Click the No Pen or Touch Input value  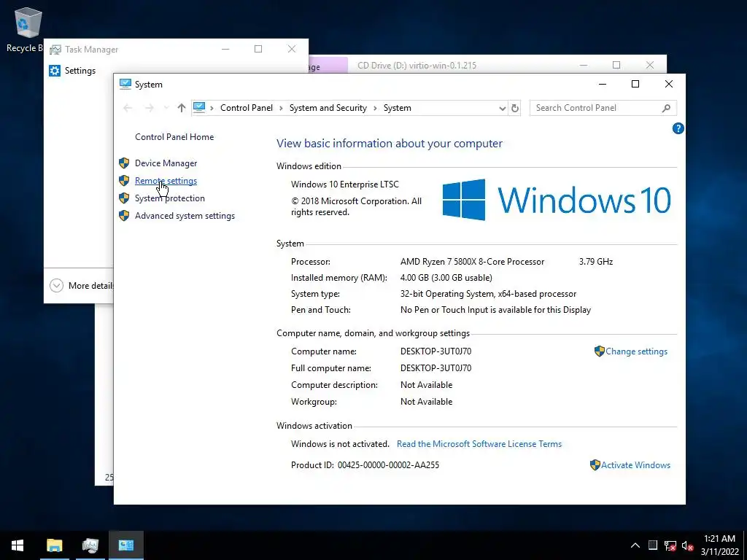click(495, 310)
